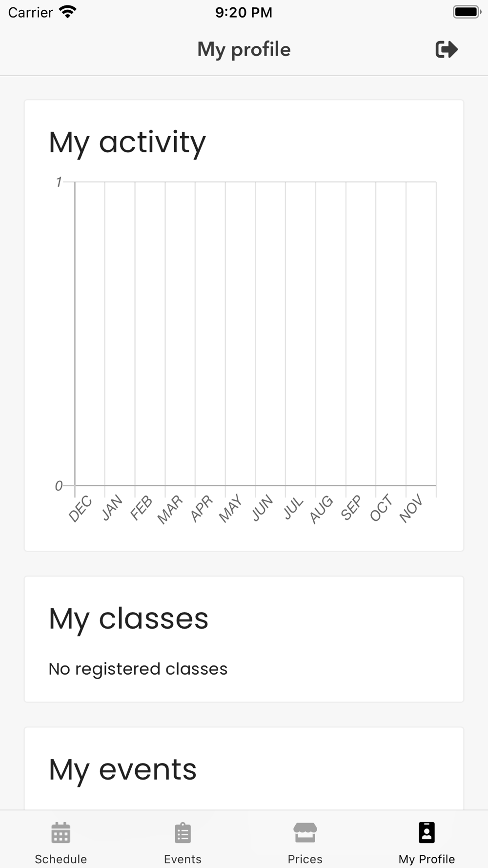This screenshot has width=488, height=868.
Task: Select the DEC label on chart
Action: coord(81,509)
